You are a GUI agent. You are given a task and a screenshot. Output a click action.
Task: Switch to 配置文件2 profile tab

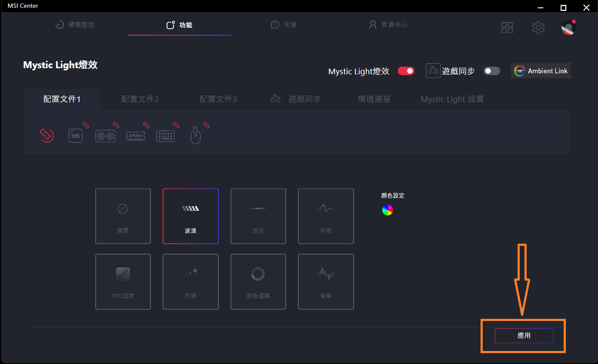pyautogui.click(x=140, y=99)
